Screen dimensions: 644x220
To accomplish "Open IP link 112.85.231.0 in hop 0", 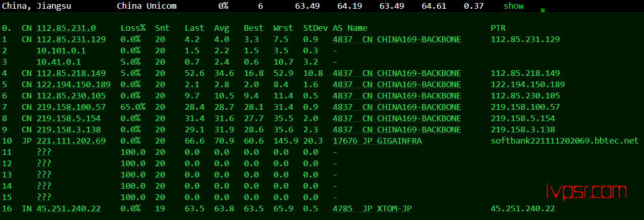I will coord(66,28).
